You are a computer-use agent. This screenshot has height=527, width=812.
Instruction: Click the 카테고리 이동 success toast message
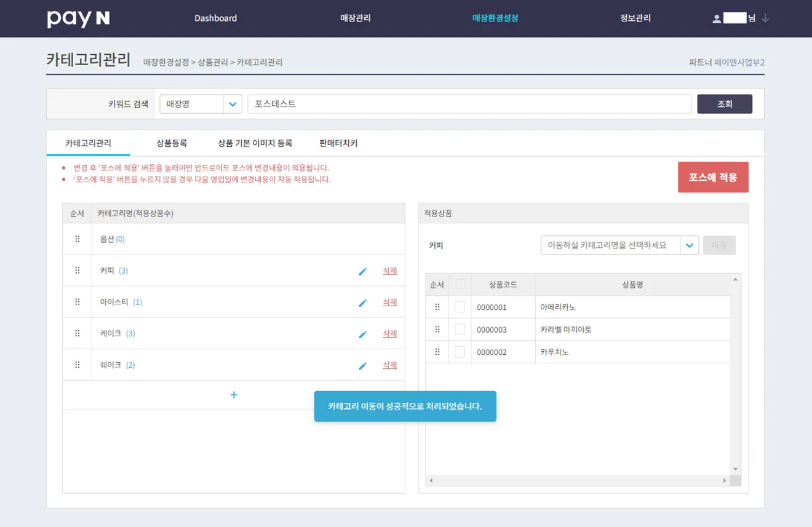coord(405,406)
